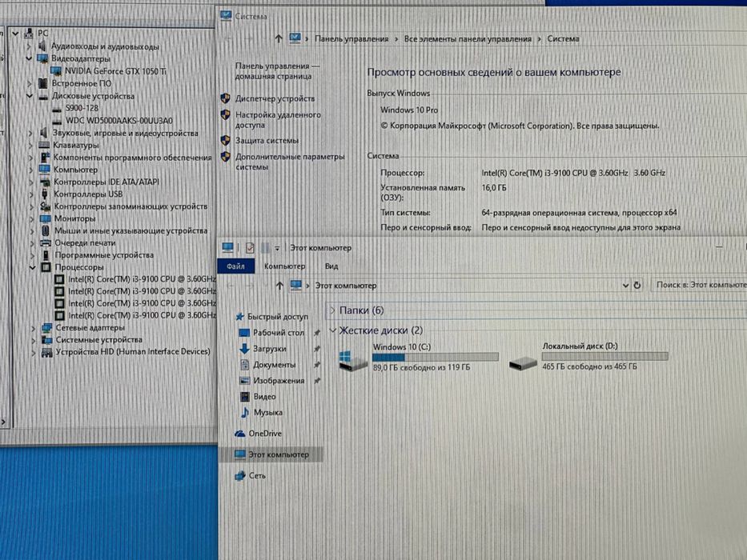747x560 pixels.
Task: Expand the Сетевые адаптеры category
Action: (33, 328)
